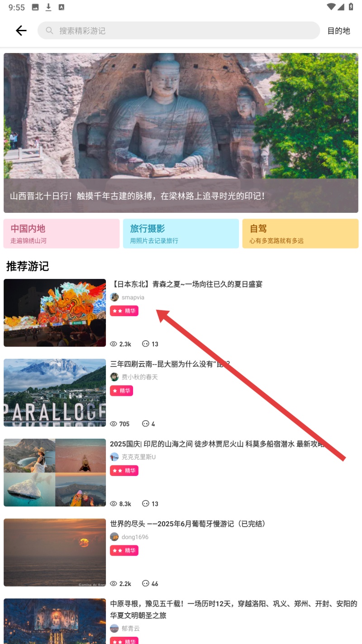
Task: Tap the view-count eye icon showing 2.3k
Action: tap(114, 344)
